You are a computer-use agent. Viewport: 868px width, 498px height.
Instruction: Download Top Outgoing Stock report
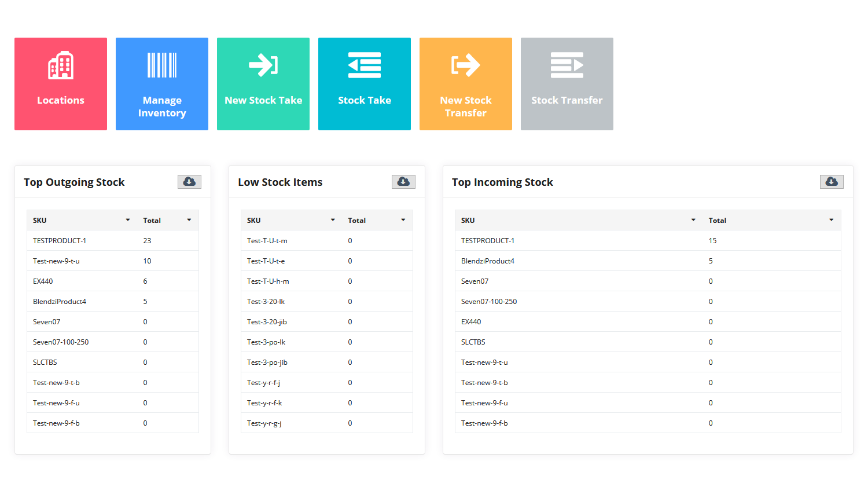point(189,182)
